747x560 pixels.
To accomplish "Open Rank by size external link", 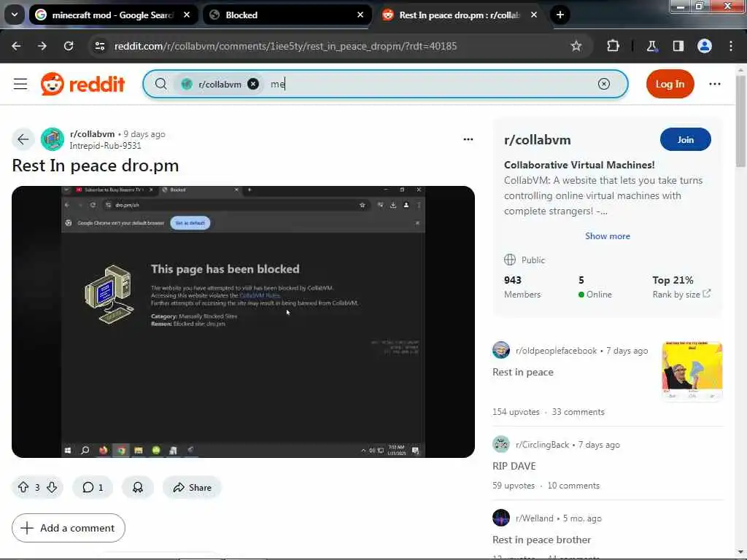I will 681,295.
